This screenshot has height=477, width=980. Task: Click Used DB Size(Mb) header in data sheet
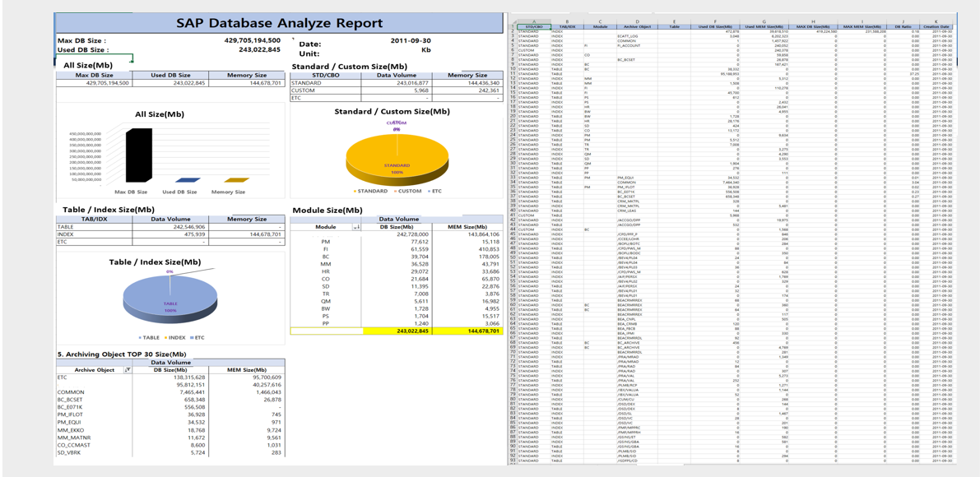coord(715,27)
